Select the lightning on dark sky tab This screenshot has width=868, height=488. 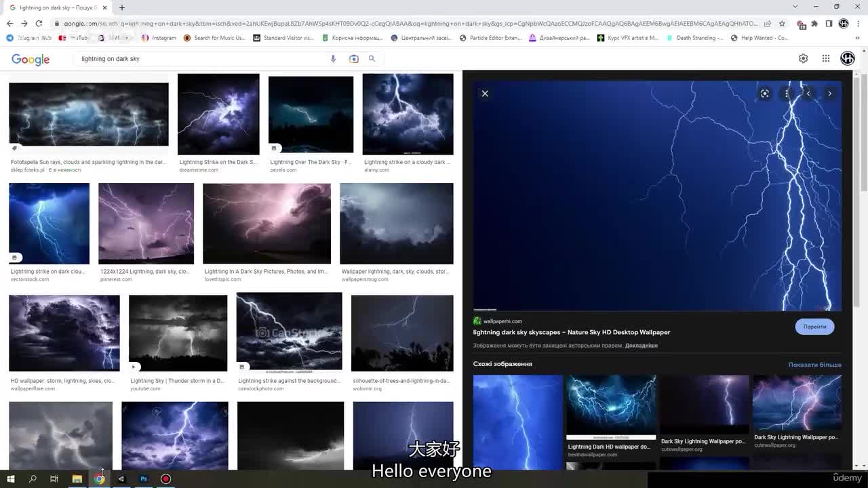click(x=58, y=7)
